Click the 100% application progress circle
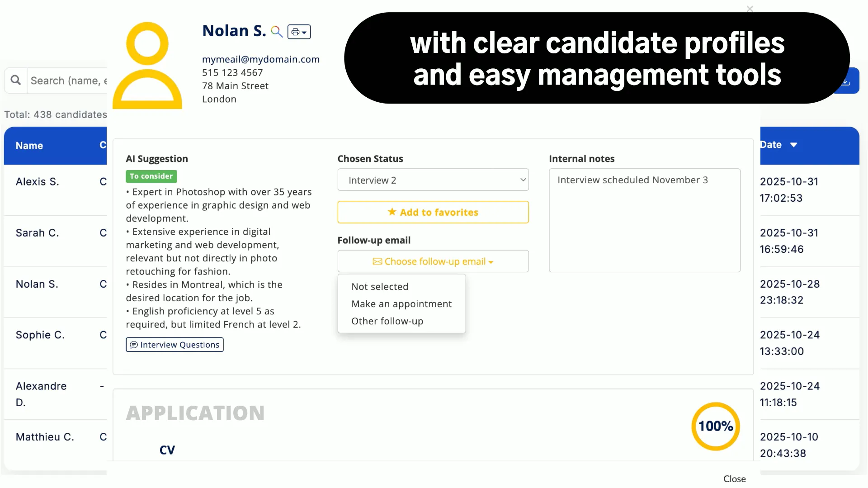Image resolution: width=868 pixels, height=488 pixels. tap(716, 426)
